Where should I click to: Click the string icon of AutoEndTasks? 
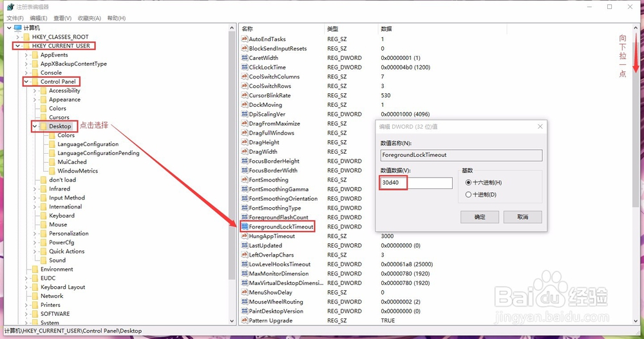244,39
